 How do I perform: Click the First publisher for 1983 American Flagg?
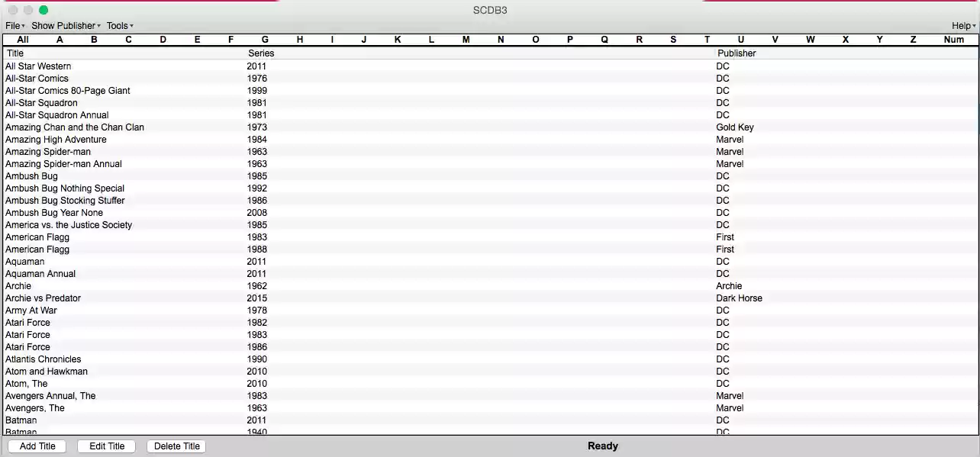pos(725,237)
